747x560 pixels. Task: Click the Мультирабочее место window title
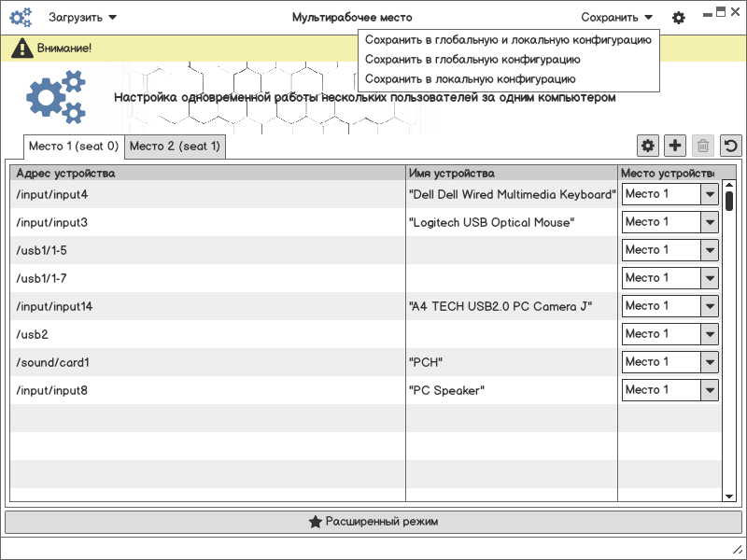(x=352, y=18)
